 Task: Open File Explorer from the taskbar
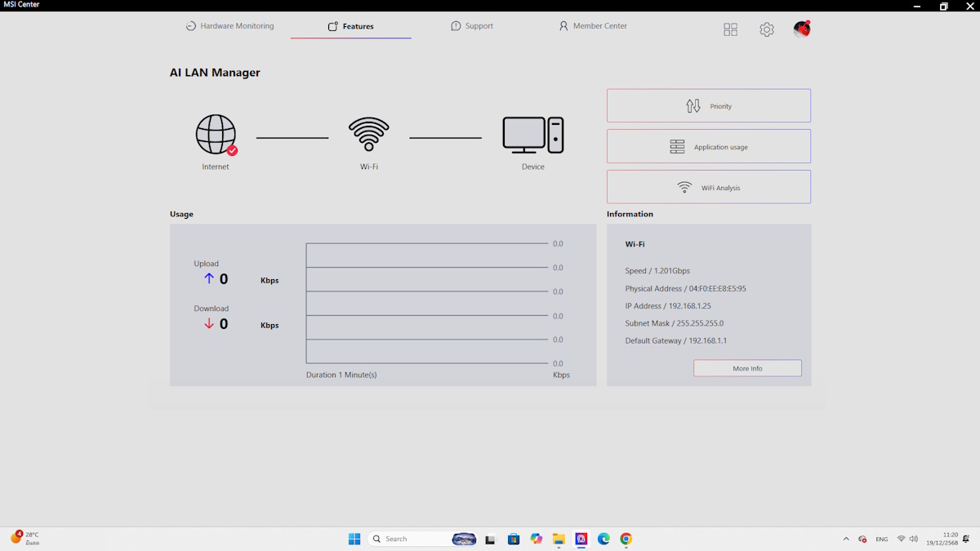click(559, 539)
